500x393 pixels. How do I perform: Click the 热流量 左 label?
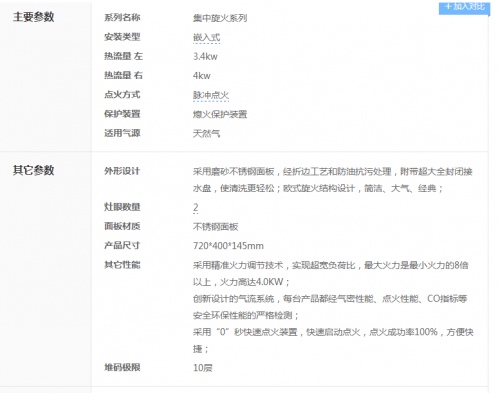[124, 56]
